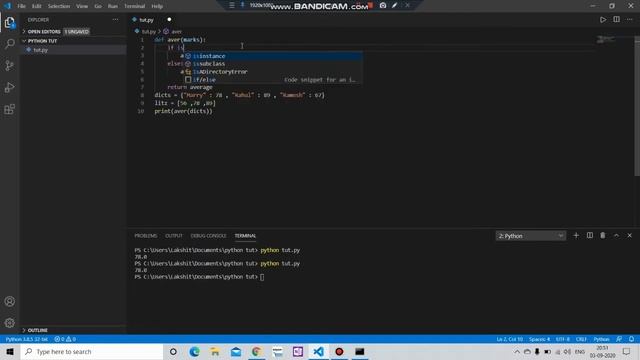This screenshot has width=640, height=360.
Task: Open the Terminal menu
Action: (x=135, y=6)
